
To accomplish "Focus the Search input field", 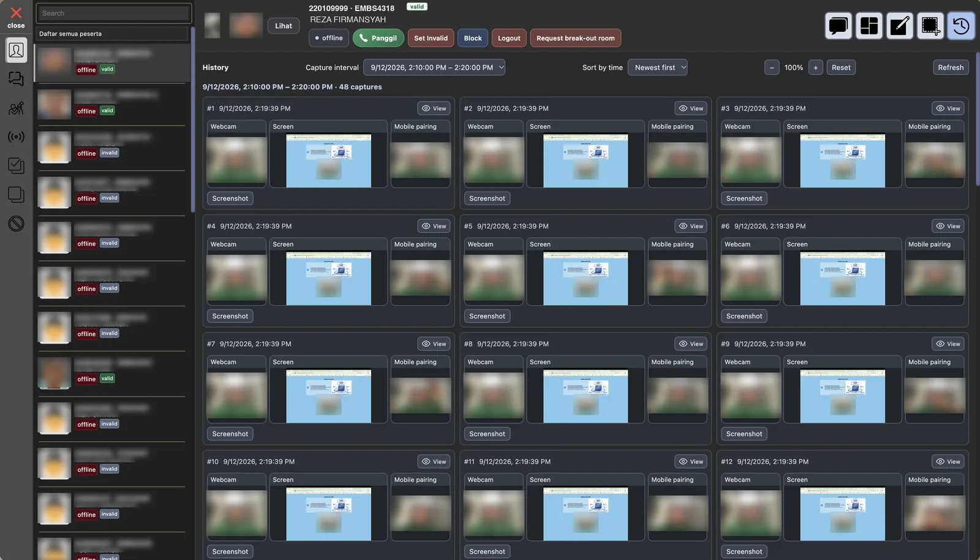I will [114, 13].
